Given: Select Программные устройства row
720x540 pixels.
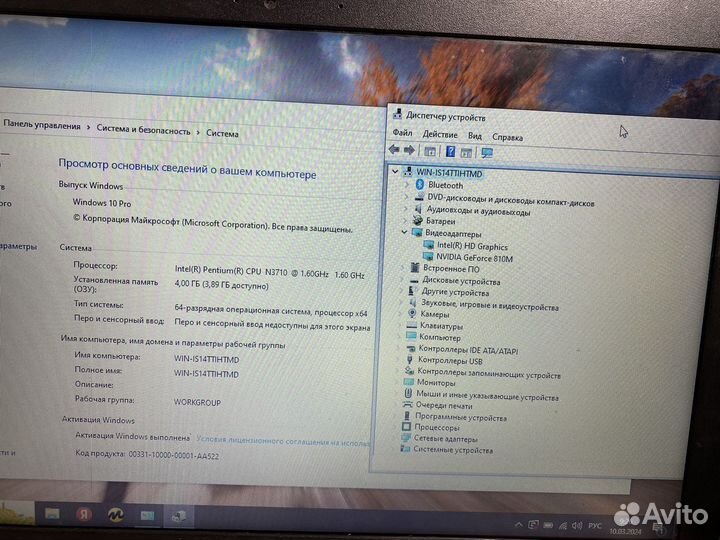Looking at the screenshot, I should point(461,417).
